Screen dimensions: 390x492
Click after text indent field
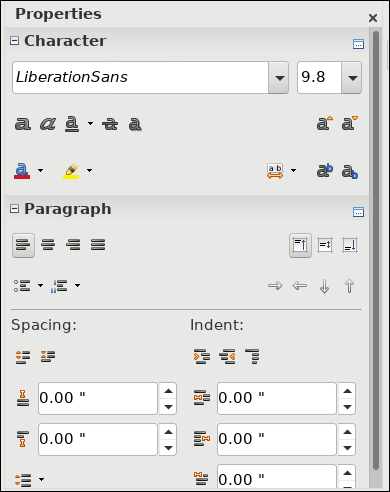pos(277,439)
